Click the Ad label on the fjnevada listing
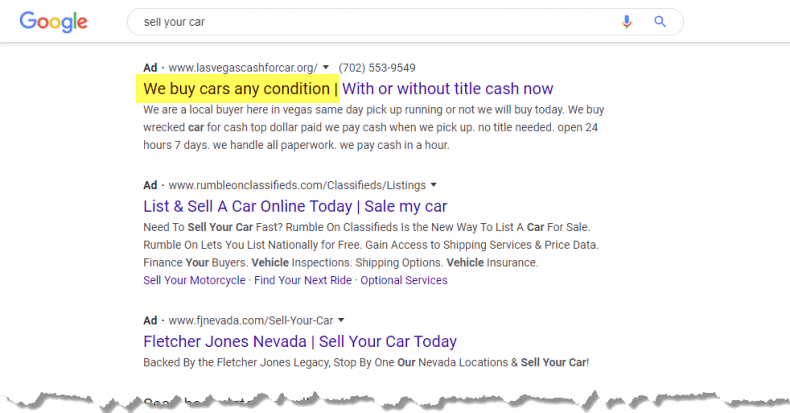This screenshot has height=413, width=790. coord(151,321)
